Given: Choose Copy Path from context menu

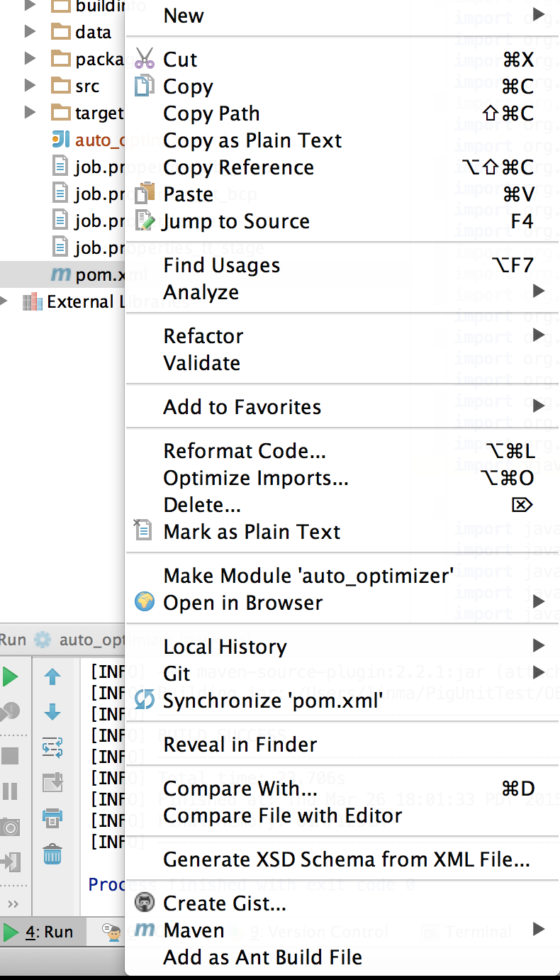Looking at the screenshot, I should tap(342, 113).
